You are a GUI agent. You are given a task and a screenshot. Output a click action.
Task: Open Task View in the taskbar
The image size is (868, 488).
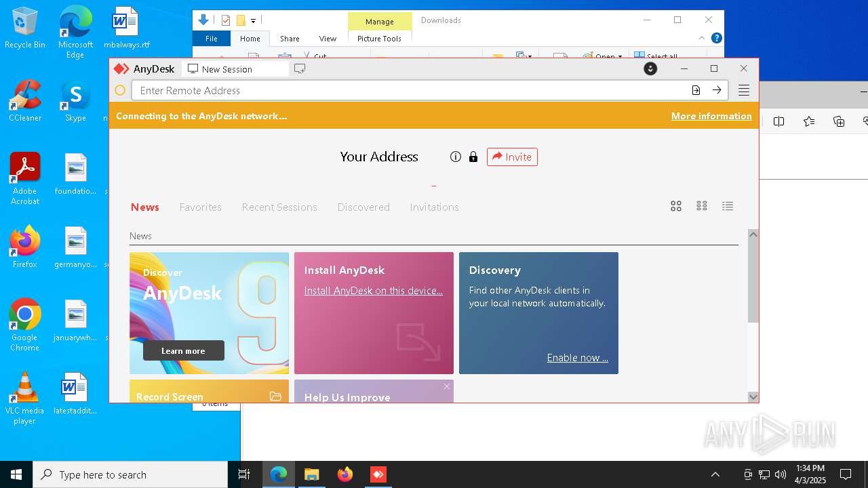[244, 474]
